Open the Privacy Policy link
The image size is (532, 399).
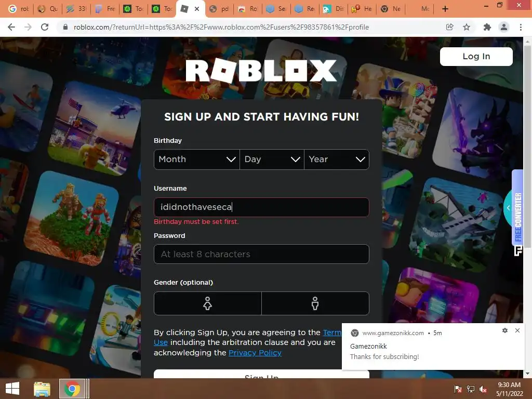coord(255,353)
